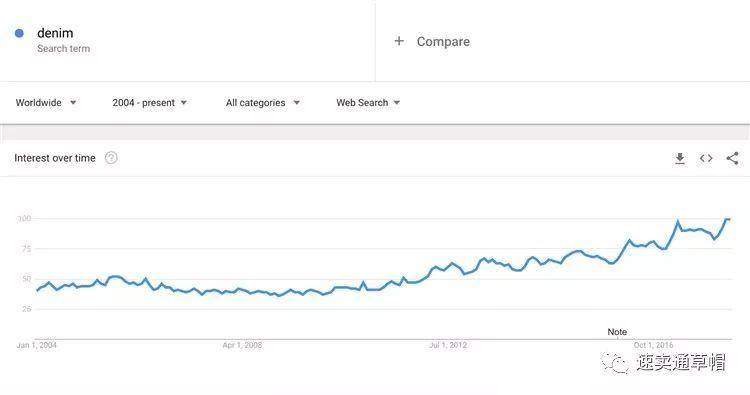750x395 pixels.
Task: Edit the denim search term
Action: click(x=55, y=33)
